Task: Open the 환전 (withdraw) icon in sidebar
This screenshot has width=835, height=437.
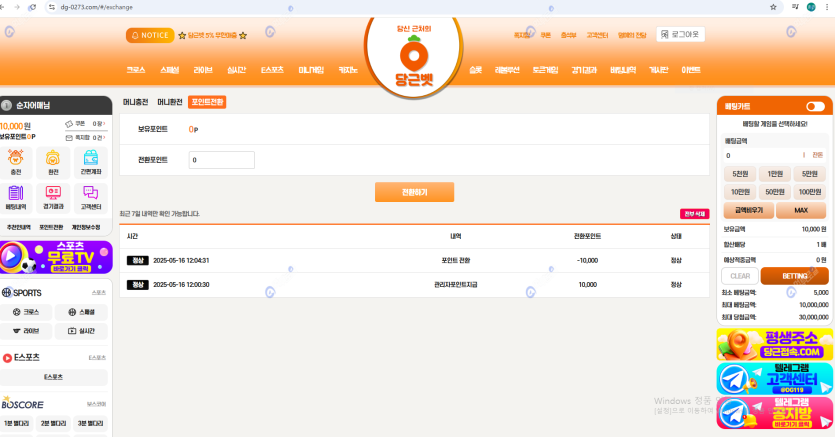Action: [x=53, y=162]
